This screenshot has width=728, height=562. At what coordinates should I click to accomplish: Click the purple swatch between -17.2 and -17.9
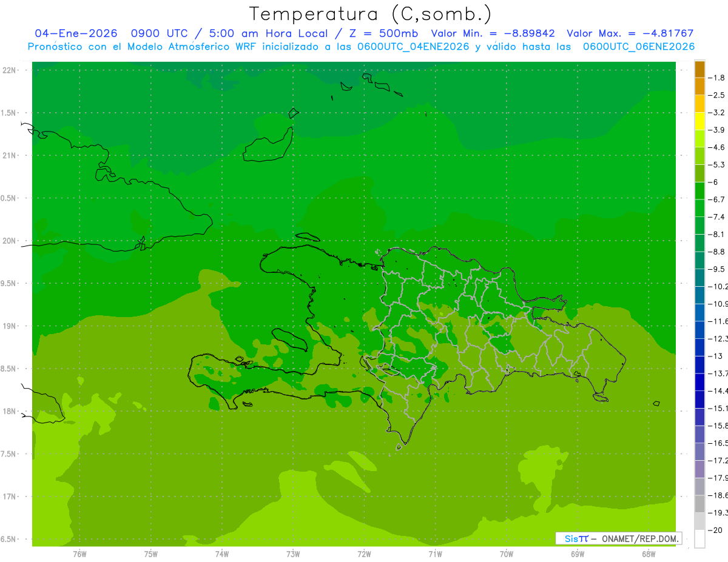click(699, 469)
